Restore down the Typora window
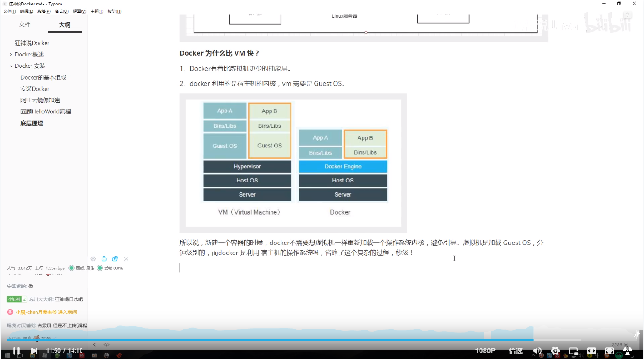The height and width of the screenshot is (359, 644). (618, 3)
